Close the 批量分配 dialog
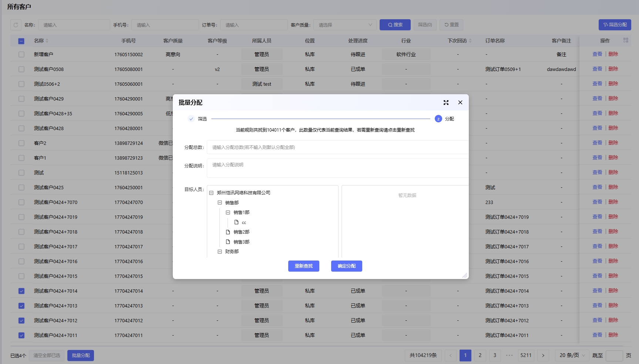The height and width of the screenshot is (364, 639). (460, 103)
